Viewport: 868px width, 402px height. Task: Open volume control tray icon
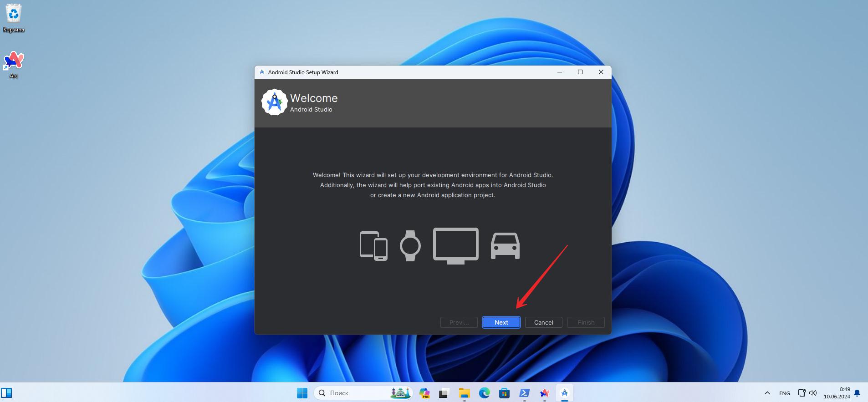[x=813, y=393]
